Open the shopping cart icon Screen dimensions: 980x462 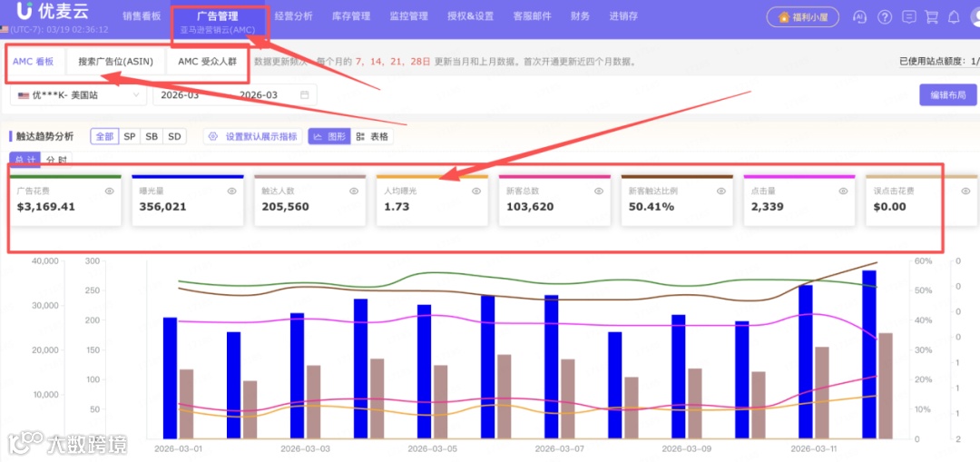(x=931, y=17)
